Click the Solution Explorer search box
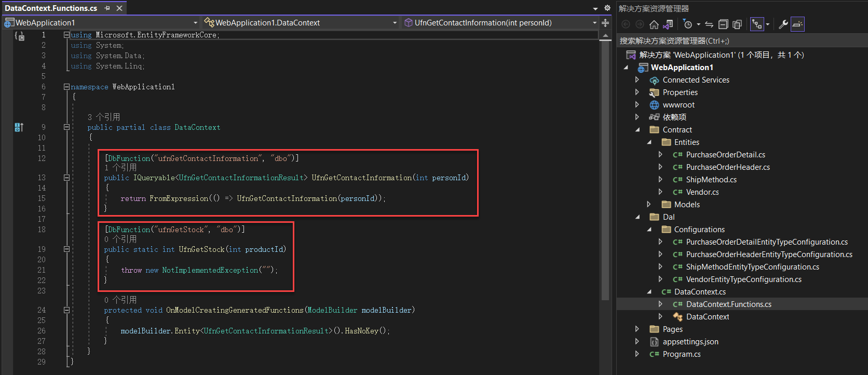This screenshot has height=375, width=868. pos(742,41)
